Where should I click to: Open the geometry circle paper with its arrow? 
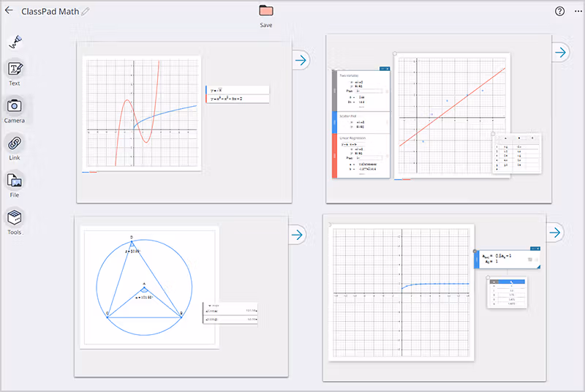click(x=297, y=235)
